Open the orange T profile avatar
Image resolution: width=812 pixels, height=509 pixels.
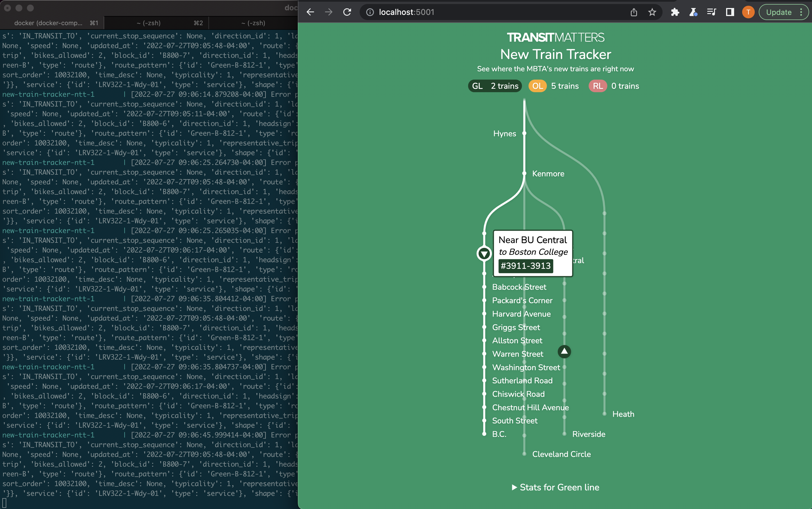pos(748,12)
